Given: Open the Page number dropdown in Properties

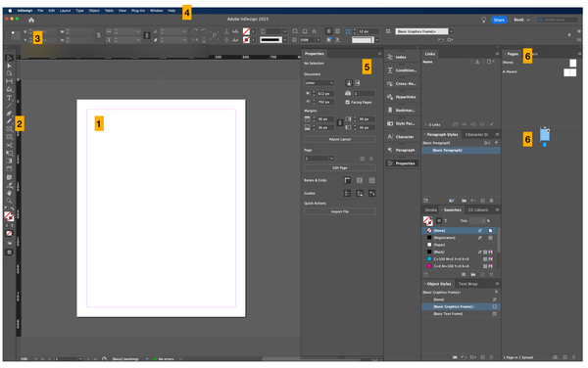Looking at the screenshot, I should pyautogui.click(x=331, y=159).
